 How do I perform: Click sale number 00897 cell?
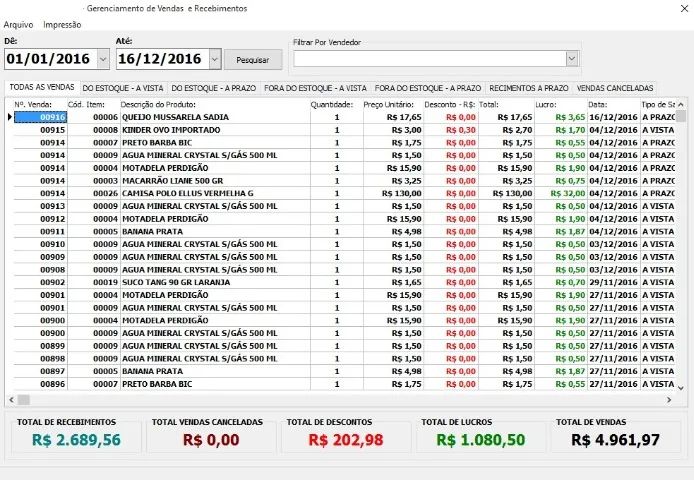tap(40, 371)
